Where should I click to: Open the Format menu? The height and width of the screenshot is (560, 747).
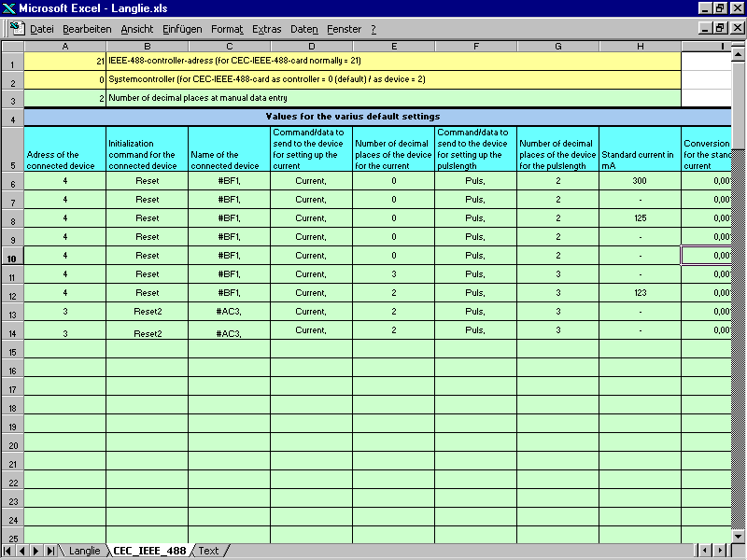[227, 29]
